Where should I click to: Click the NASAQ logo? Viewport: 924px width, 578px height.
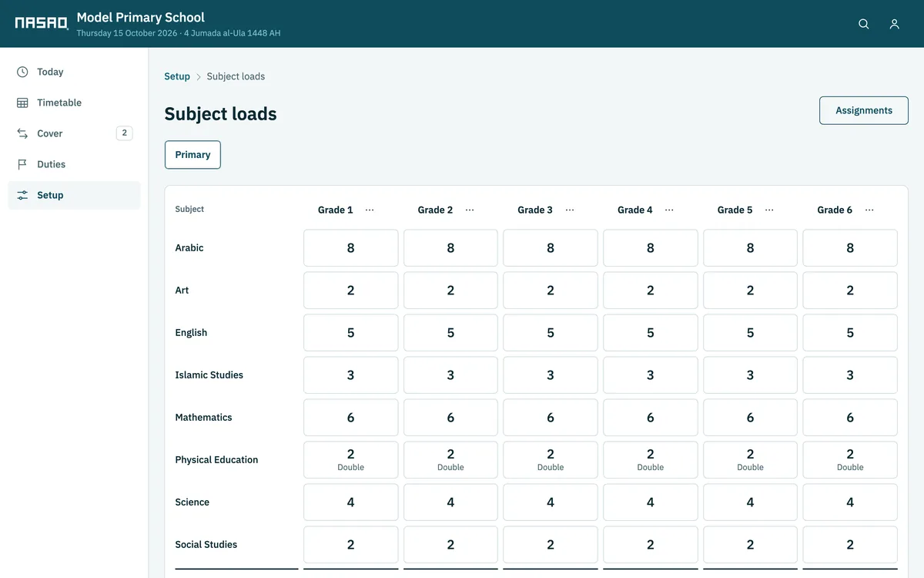[42, 23]
